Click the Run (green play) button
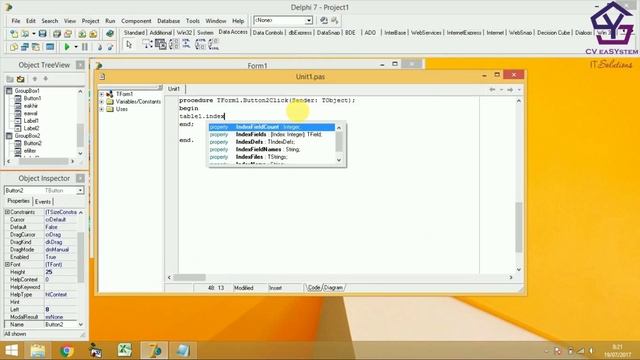 tap(67, 47)
